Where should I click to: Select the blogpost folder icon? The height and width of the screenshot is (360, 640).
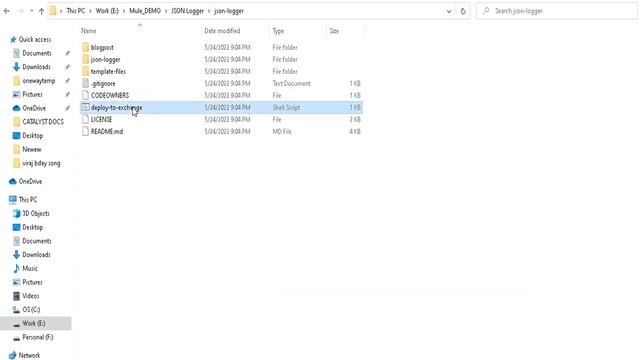[x=85, y=47]
